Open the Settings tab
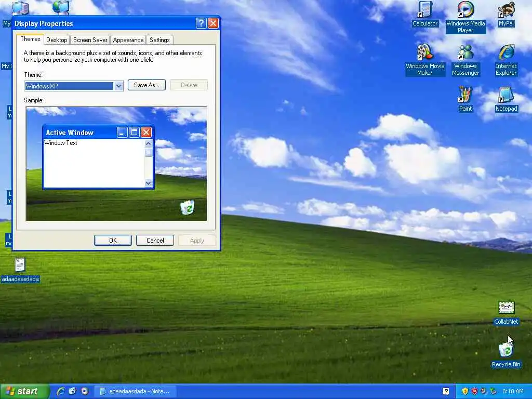The width and height of the screenshot is (532, 399). [x=159, y=40]
